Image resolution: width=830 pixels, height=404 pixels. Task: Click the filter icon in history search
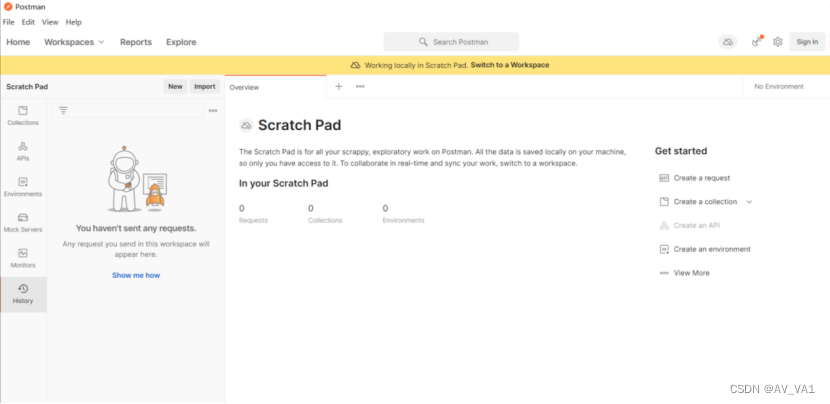coord(64,111)
